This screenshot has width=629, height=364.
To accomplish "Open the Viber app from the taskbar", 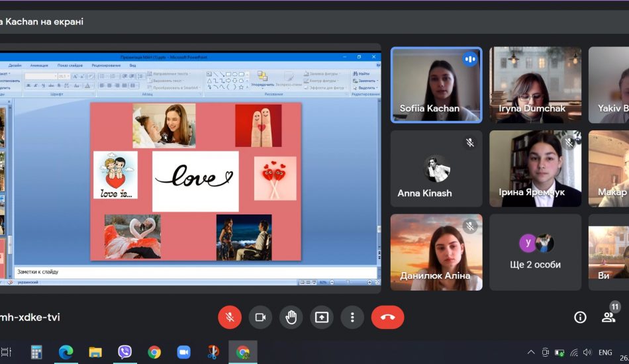I will [x=124, y=352].
